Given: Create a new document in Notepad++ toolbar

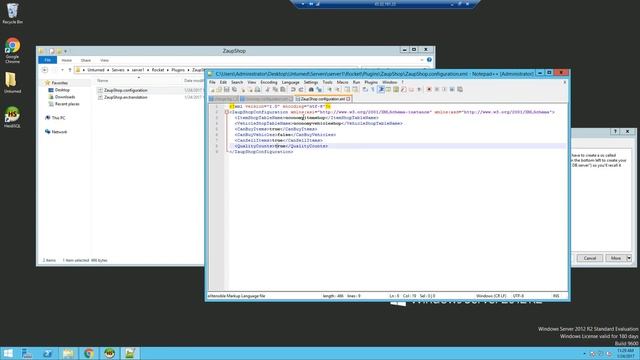Looking at the screenshot, I should tap(212, 89).
